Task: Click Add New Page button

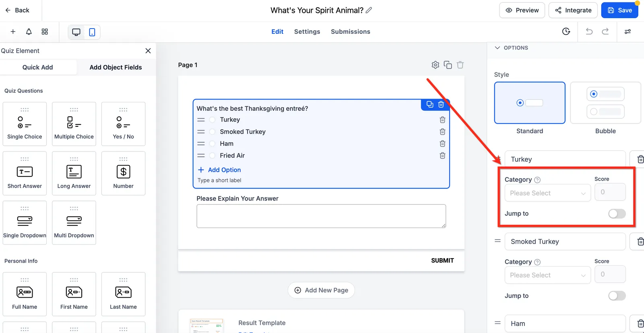Action: [x=321, y=290]
